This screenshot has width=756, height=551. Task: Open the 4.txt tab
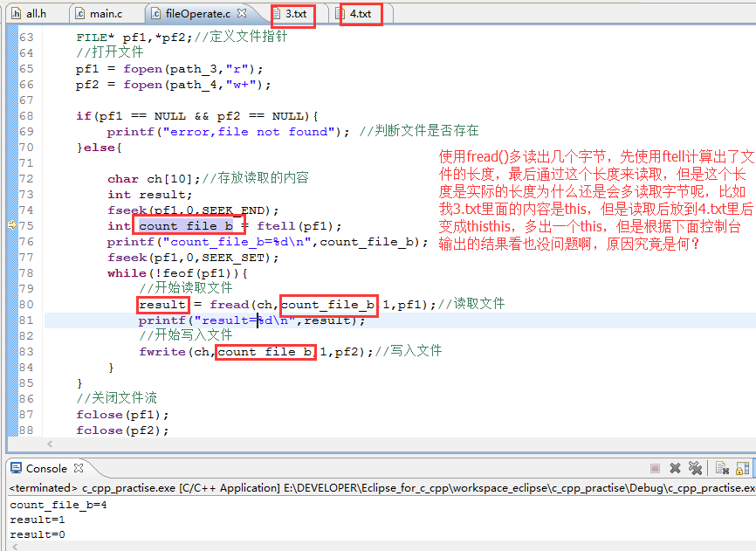[361, 13]
